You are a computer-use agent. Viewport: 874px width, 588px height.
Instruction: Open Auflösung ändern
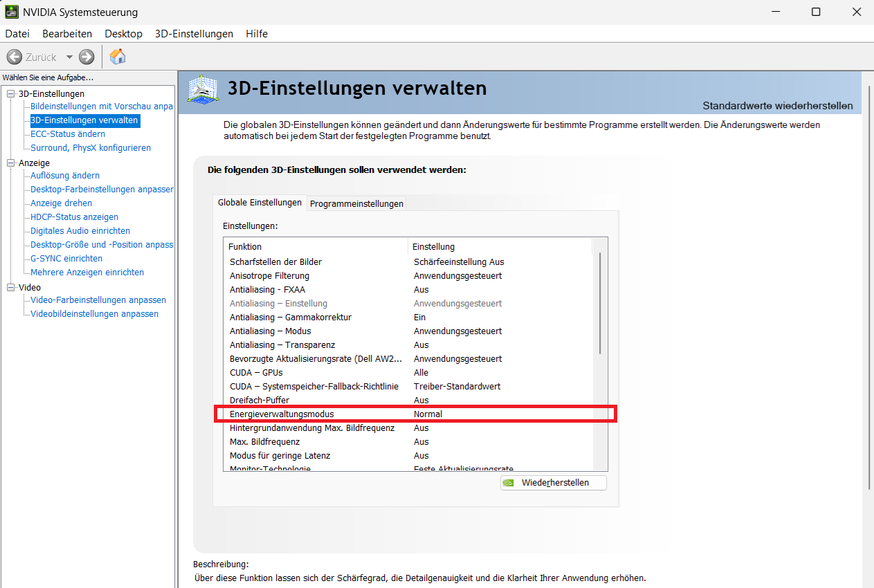coord(65,176)
